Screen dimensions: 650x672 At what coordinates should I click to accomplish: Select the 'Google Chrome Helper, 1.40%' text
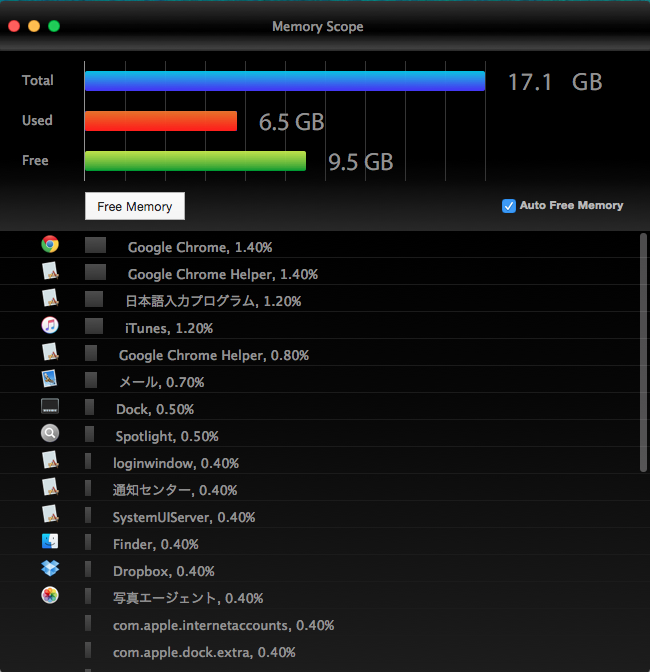223,274
